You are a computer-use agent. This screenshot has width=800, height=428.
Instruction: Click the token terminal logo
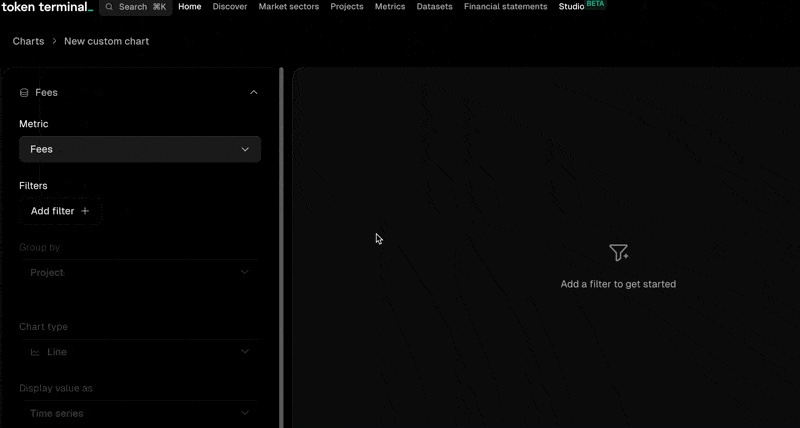[x=47, y=7]
